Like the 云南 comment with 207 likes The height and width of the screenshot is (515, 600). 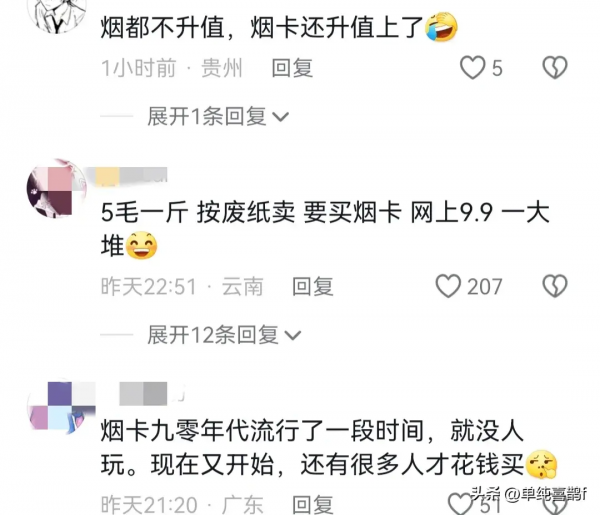click(x=448, y=286)
